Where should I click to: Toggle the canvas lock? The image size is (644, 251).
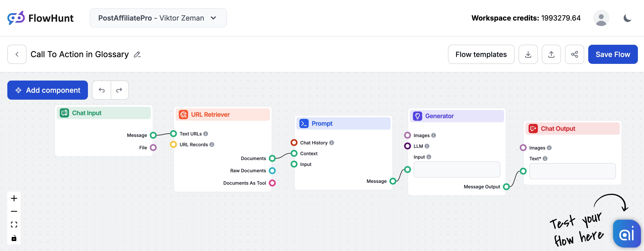click(14, 238)
